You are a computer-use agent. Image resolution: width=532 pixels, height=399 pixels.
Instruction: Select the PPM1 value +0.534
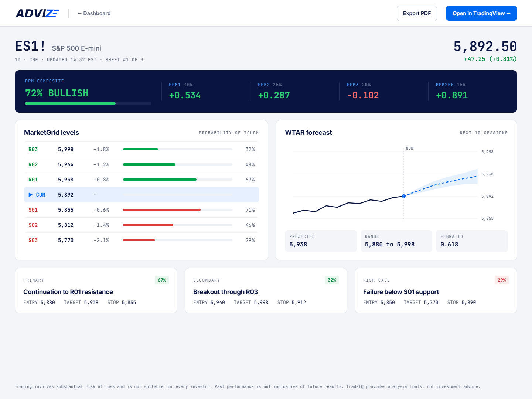(x=185, y=95)
